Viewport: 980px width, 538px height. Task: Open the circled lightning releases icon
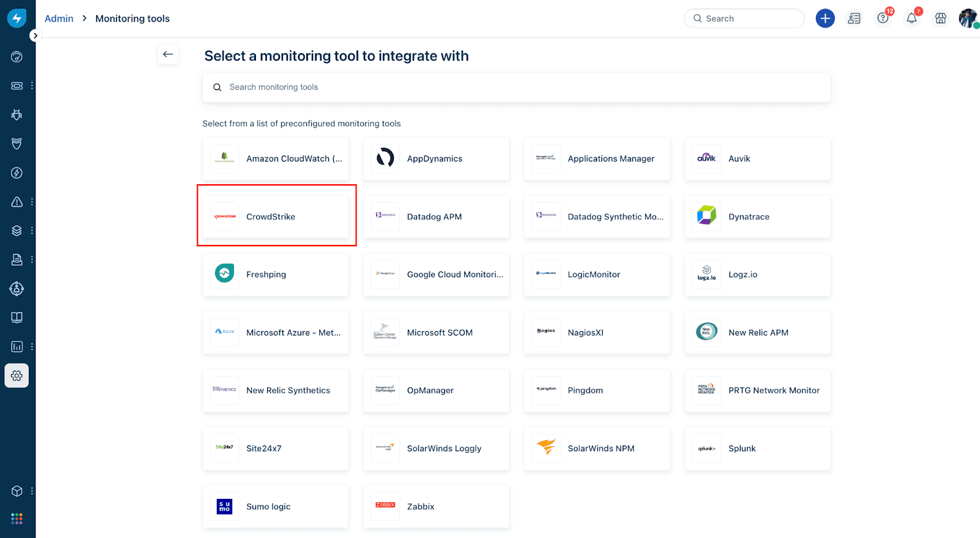click(17, 173)
